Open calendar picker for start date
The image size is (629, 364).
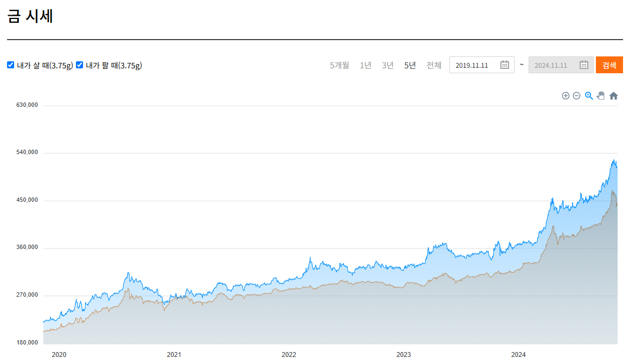(x=505, y=65)
